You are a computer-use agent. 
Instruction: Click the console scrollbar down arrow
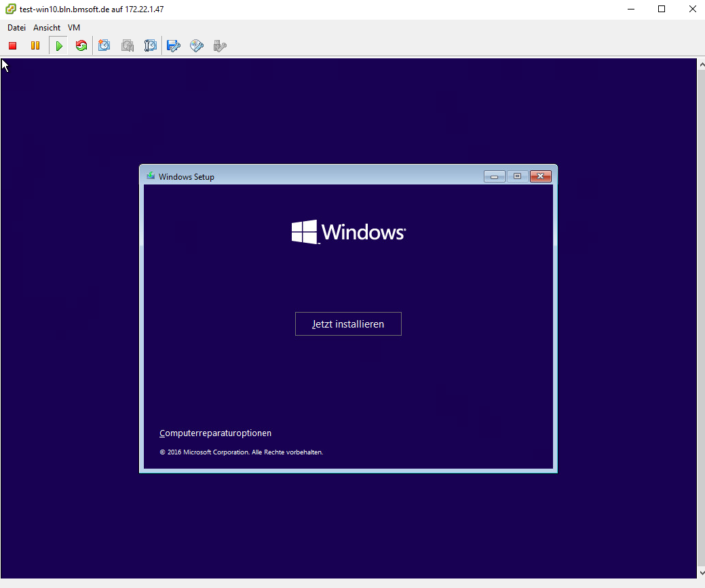pyautogui.click(x=702, y=572)
